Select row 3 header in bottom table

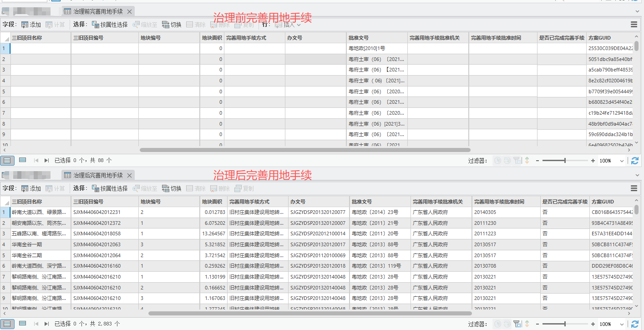tap(5, 234)
